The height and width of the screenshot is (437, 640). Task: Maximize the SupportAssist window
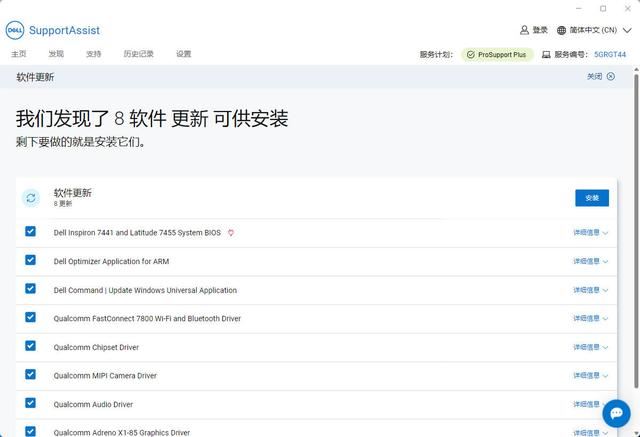(x=603, y=8)
